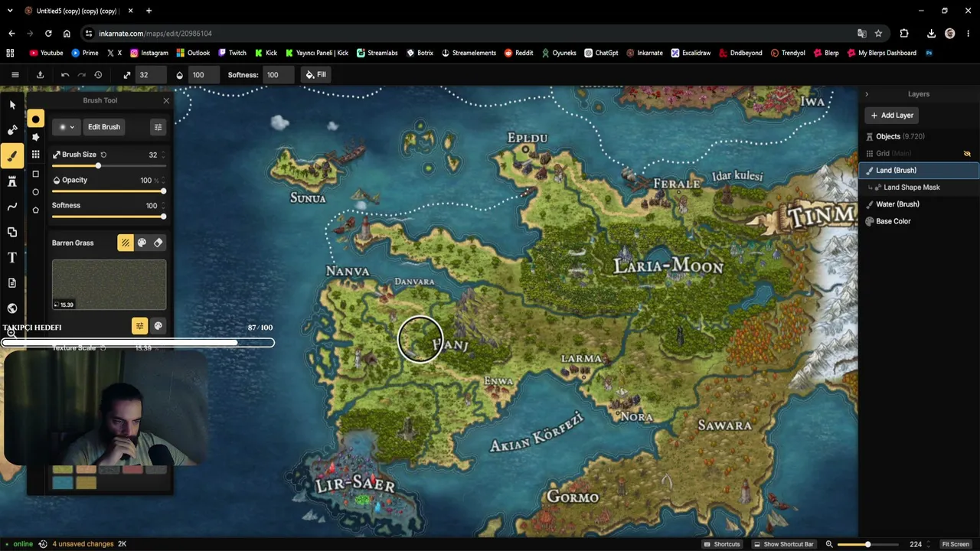Choose the square shape mode

(x=35, y=174)
